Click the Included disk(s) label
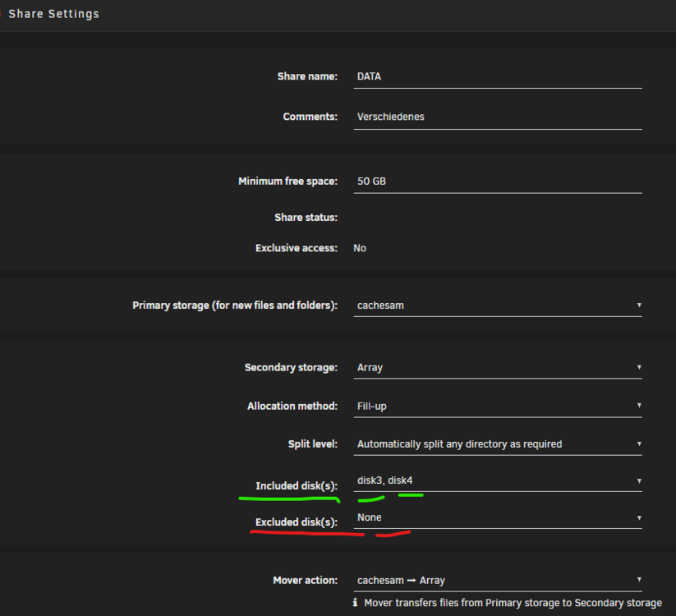The height and width of the screenshot is (616, 676). click(297, 485)
